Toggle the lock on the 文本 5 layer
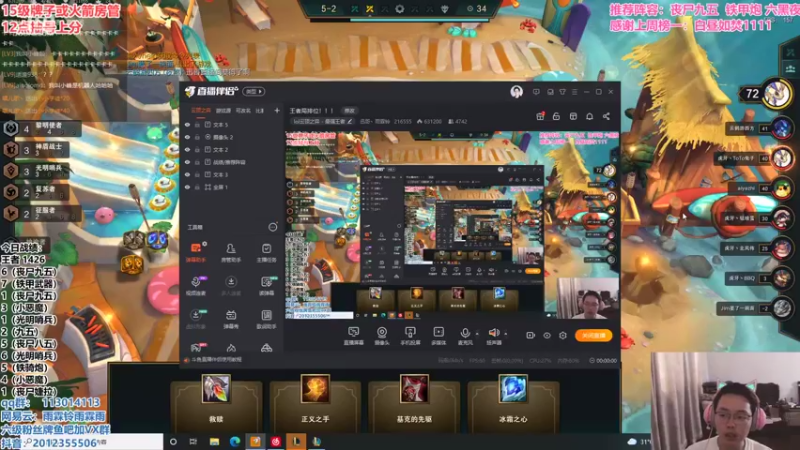Screen dimensions: 800x450 click(197, 124)
